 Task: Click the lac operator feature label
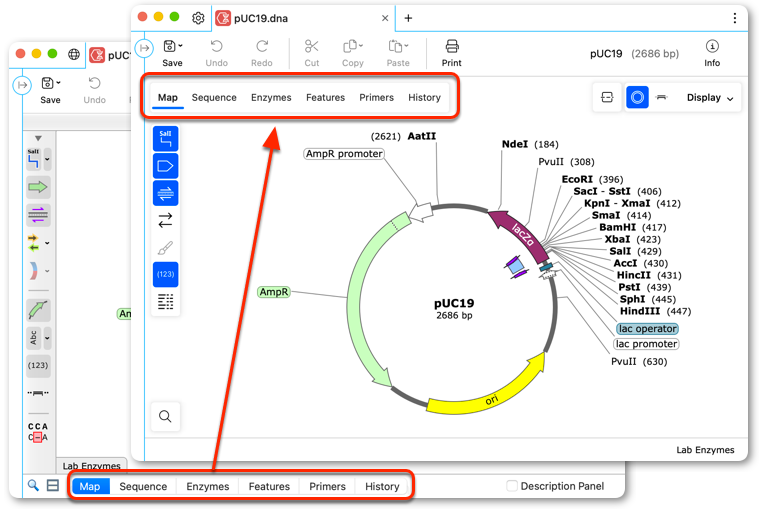coord(647,329)
